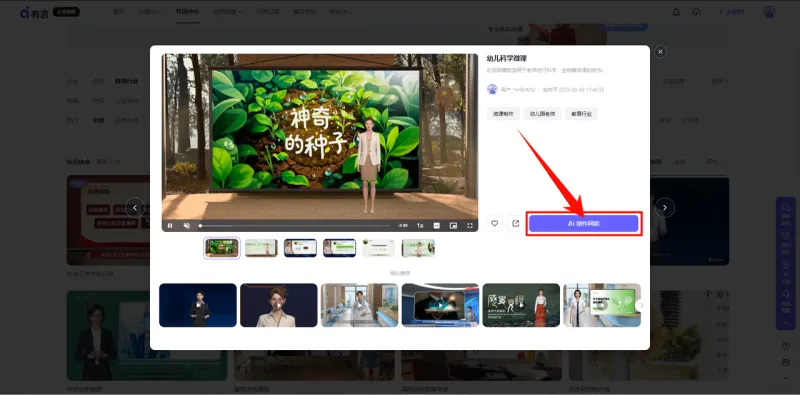Open notifications bell in header
The image size is (800, 395).
click(x=676, y=12)
